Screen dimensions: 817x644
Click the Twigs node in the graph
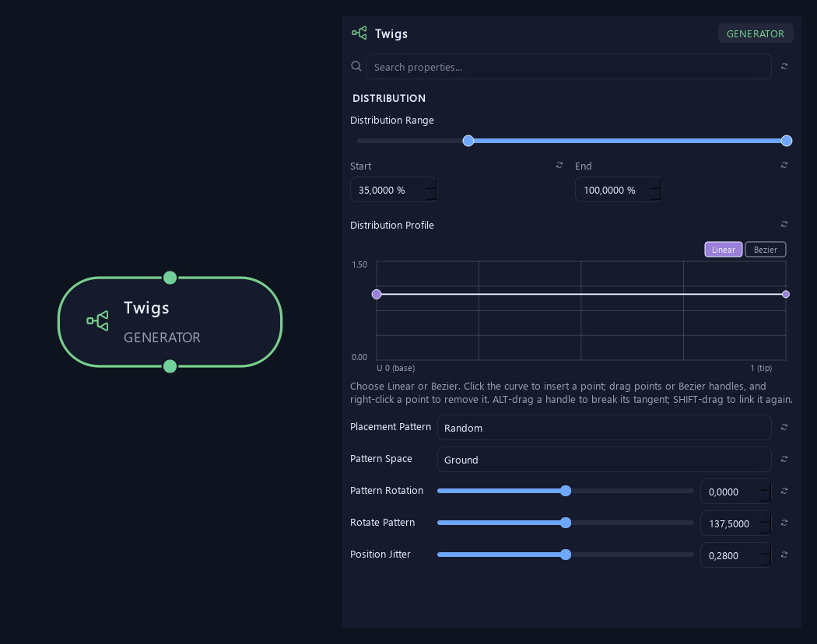(x=170, y=322)
